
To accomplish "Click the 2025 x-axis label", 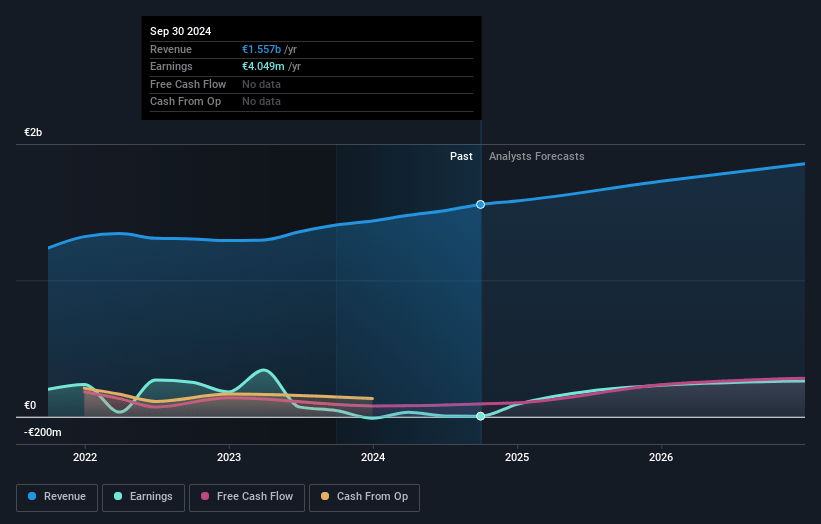I will click(x=517, y=457).
